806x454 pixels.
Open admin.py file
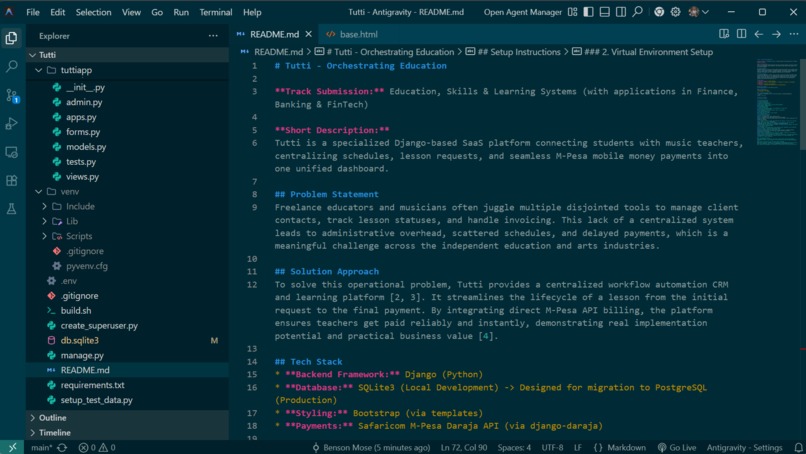tap(127, 102)
